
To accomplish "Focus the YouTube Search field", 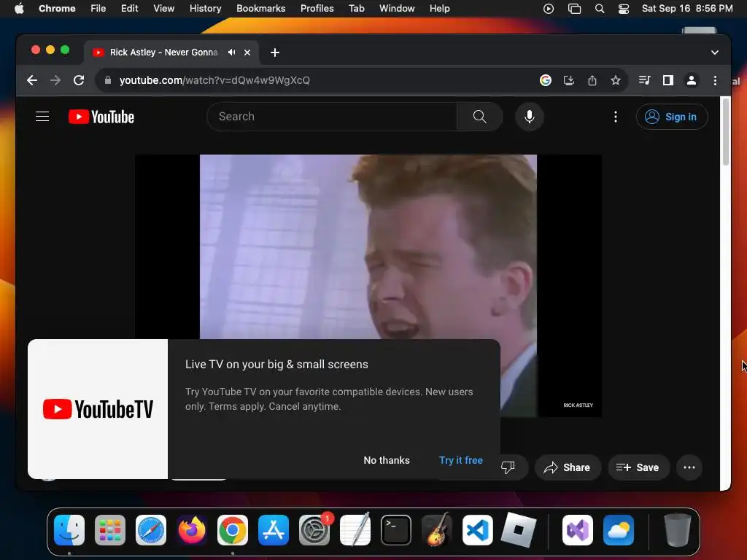I will [x=332, y=117].
